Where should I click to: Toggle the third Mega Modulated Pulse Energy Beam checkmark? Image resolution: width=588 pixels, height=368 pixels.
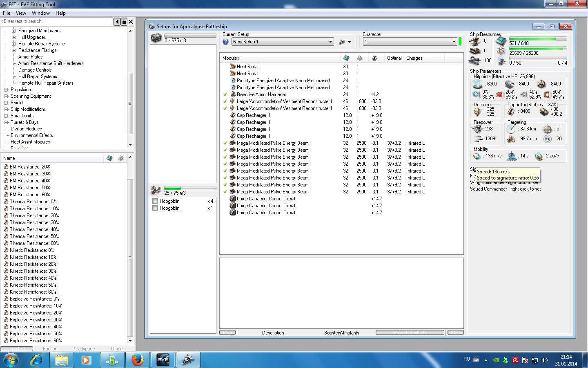coord(225,157)
